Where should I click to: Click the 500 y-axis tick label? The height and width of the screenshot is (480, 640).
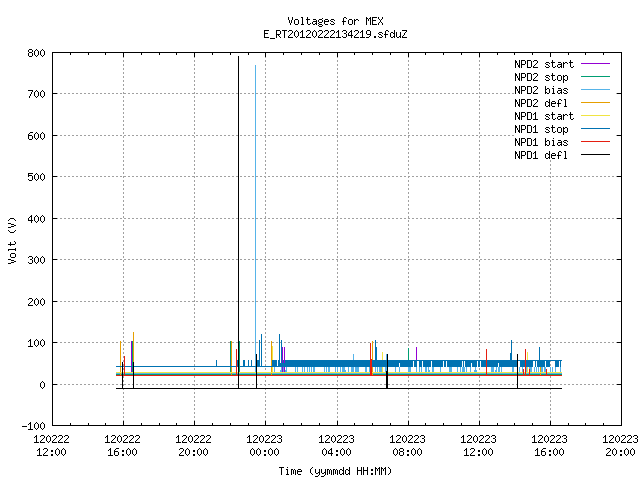(x=36, y=177)
